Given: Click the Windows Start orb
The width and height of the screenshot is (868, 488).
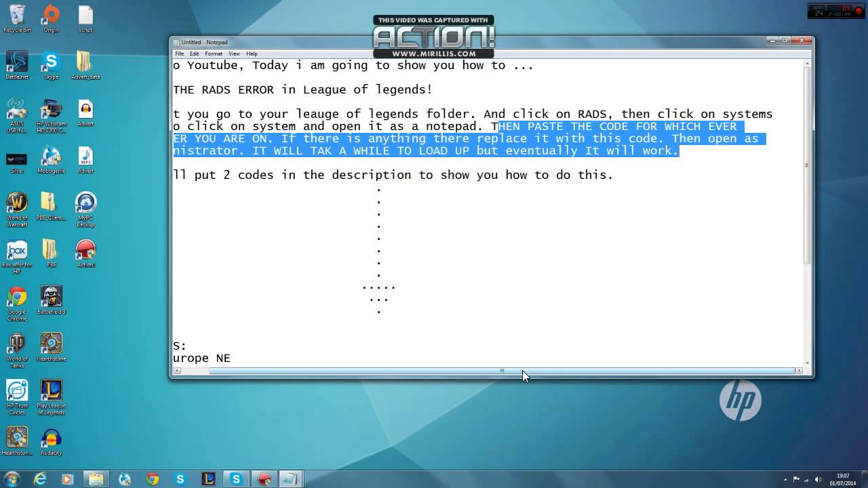Looking at the screenshot, I should point(12,479).
